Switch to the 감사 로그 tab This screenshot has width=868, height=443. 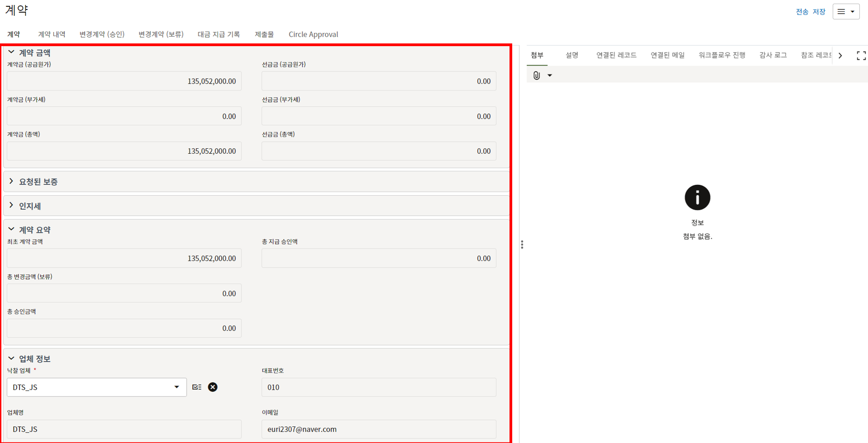[x=773, y=55]
